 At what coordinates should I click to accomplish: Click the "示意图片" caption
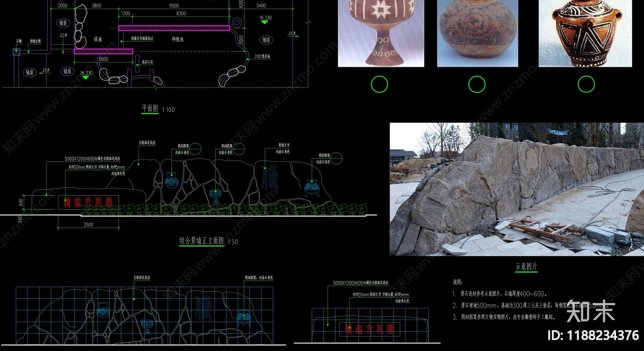click(x=526, y=267)
